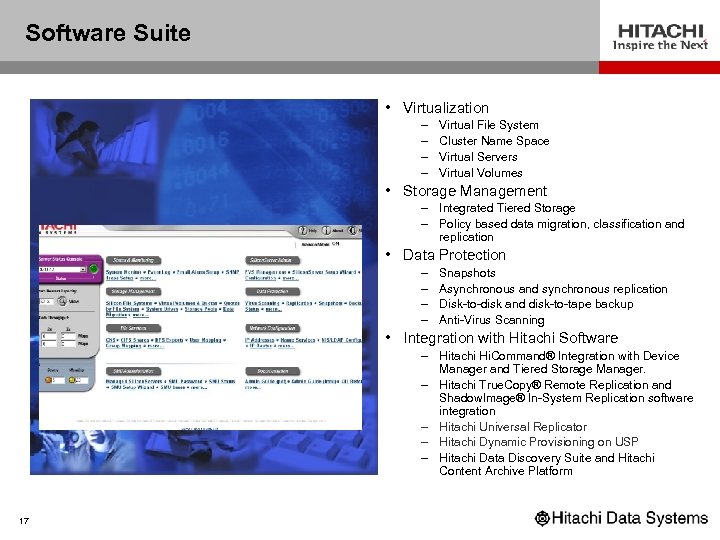Click the 'Hitachi Universal Replicator' bullet text

tap(513, 427)
